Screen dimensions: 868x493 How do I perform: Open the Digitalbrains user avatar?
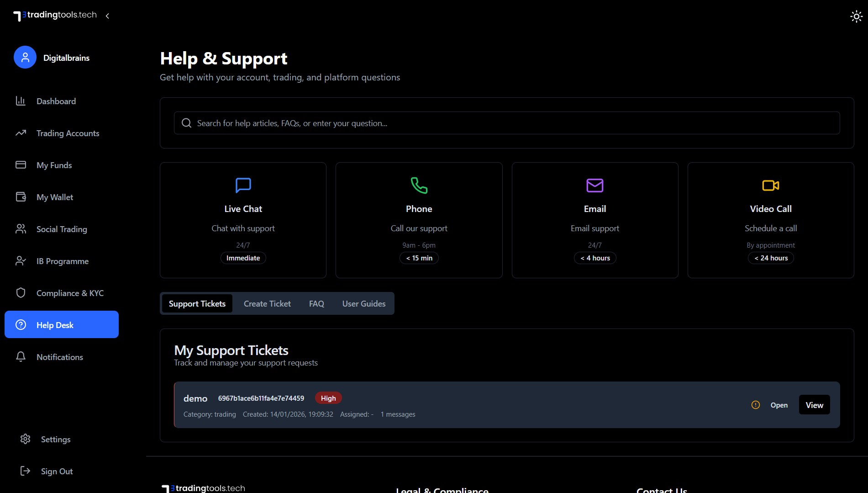25,57
